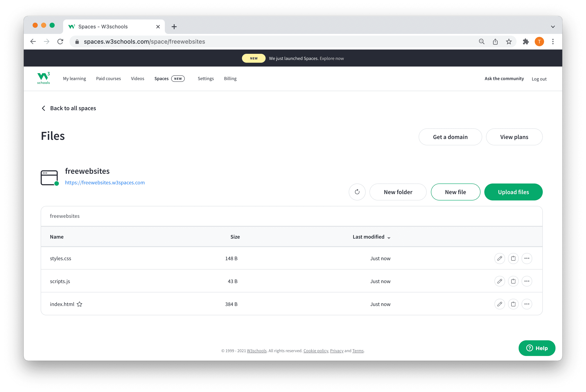The height and width of the screenshot is (392, 586).
Task: Bookmark this page with the star icon
Action: 508,42
